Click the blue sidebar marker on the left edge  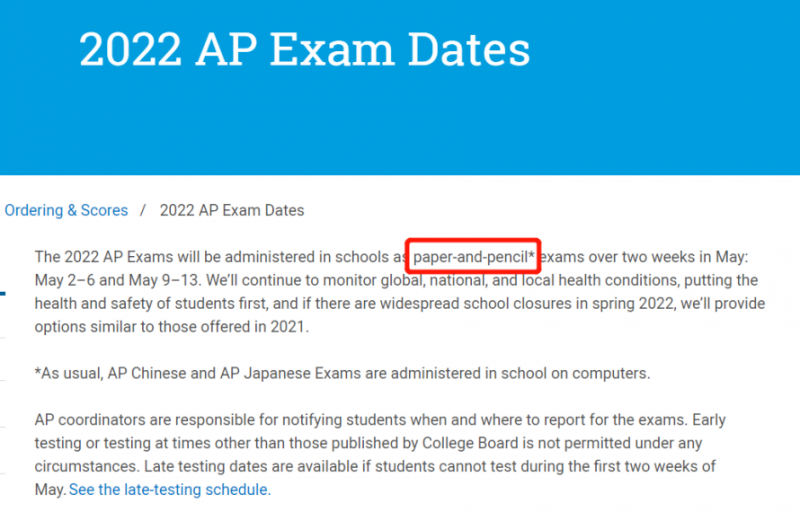(x=3, y=293)
